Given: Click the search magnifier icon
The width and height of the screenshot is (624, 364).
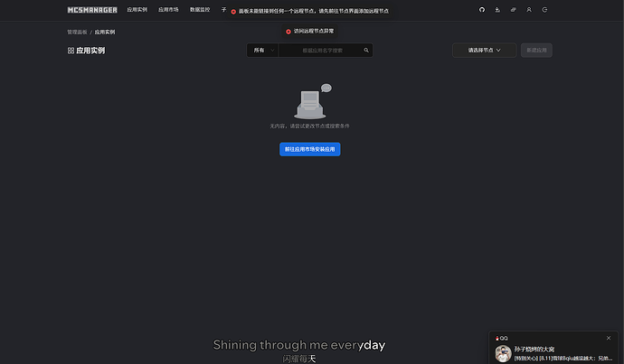Looking at the screenshot, I should click(366, 51).
